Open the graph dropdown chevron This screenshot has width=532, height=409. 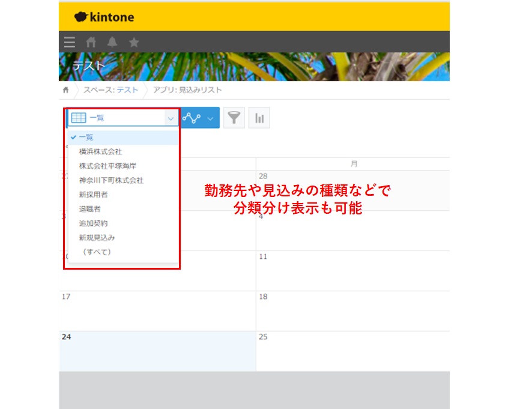(211, 118)
